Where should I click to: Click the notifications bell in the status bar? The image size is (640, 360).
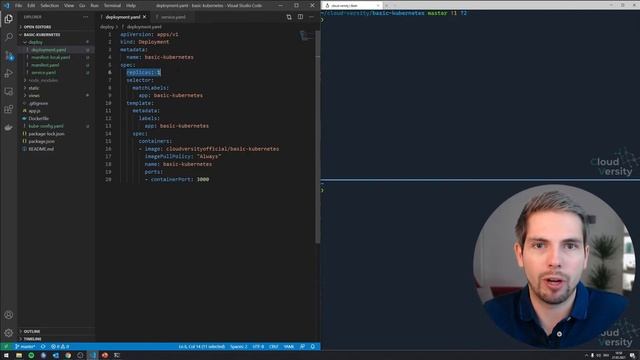pos(313,347)
